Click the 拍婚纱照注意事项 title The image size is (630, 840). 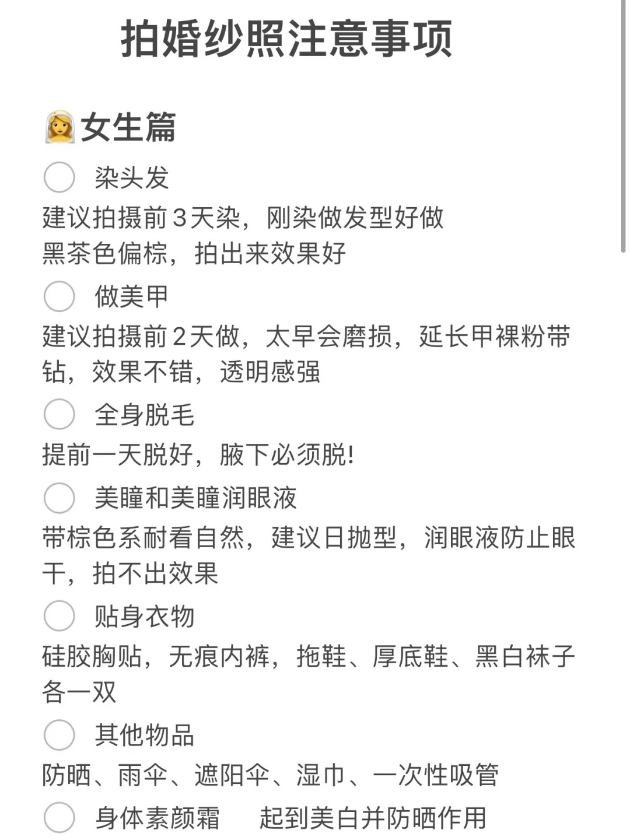point(286,38)
